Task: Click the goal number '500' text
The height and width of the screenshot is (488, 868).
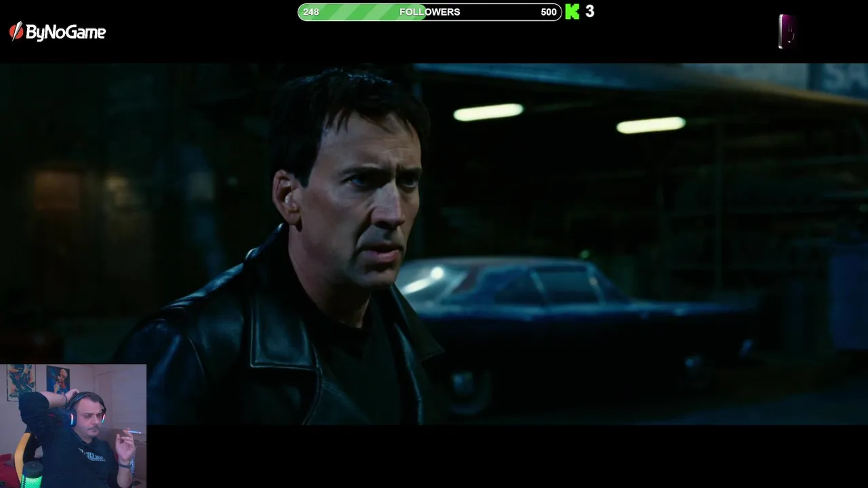Action: click(549, 12)
